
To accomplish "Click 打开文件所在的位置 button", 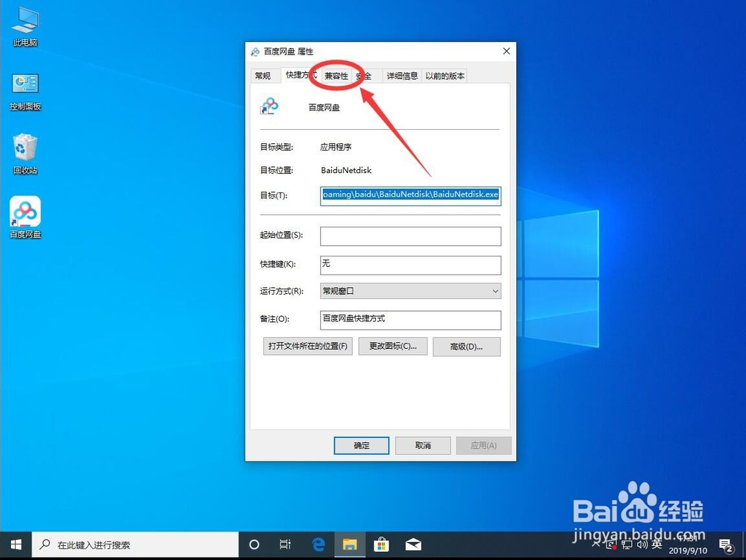I will point(307,346).
